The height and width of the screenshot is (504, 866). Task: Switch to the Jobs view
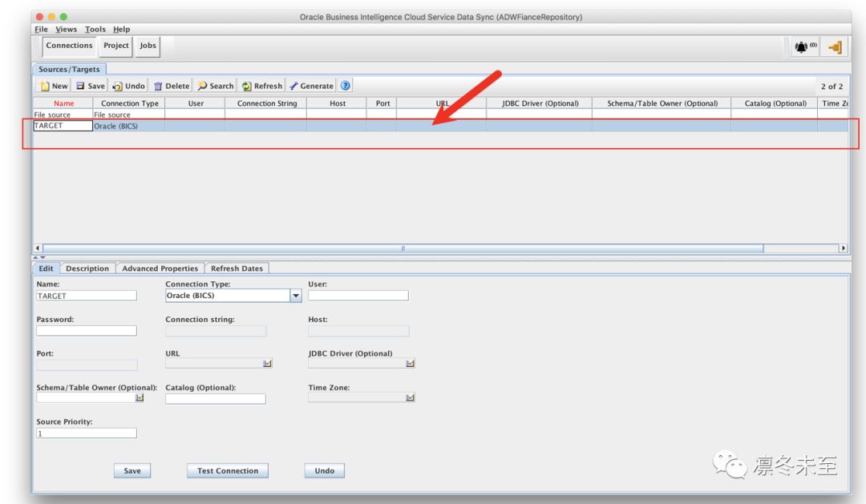point(148,46)
